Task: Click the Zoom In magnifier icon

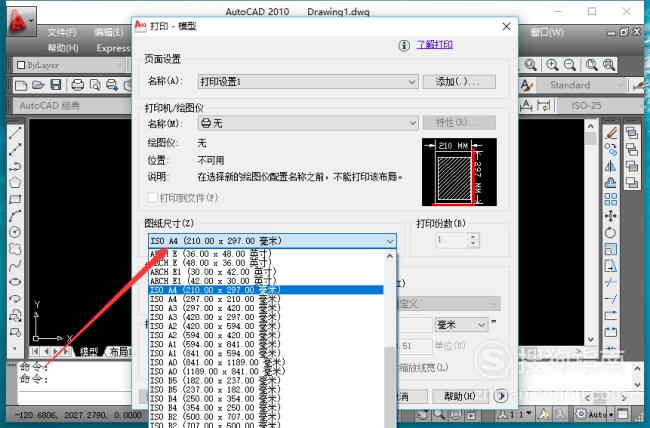Action: click(552, 65)
